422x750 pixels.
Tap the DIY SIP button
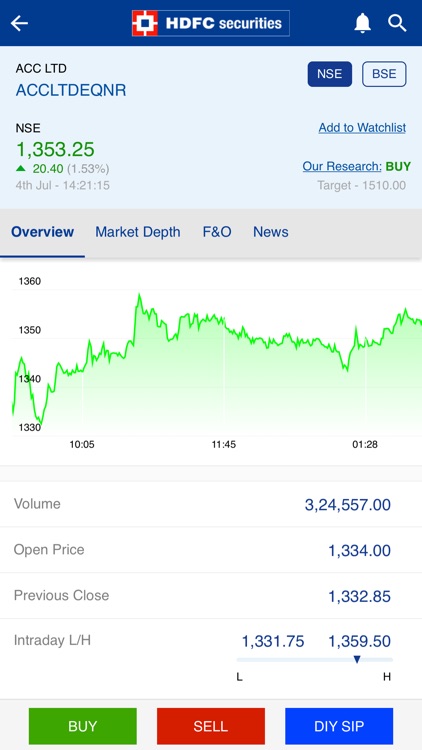point(339,726)
